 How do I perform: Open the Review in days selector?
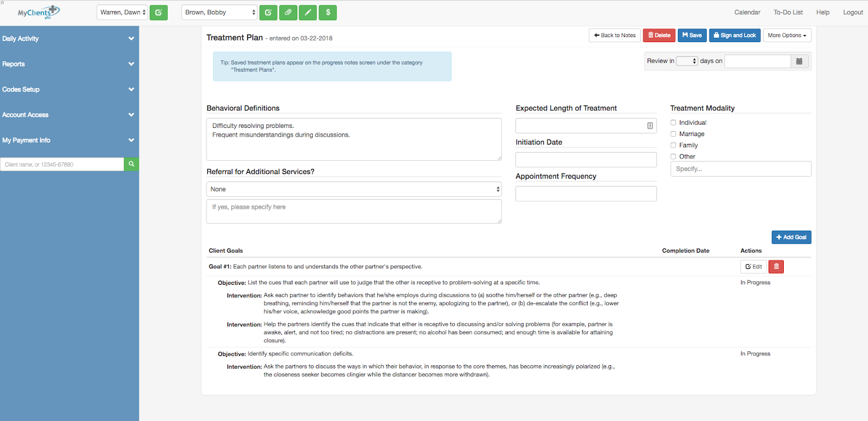pos(687,61)
